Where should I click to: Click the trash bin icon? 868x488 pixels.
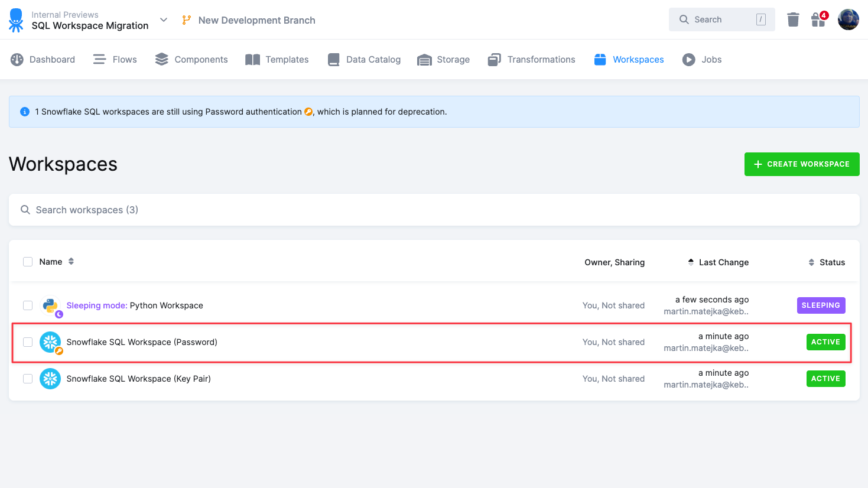click(793, 20)
